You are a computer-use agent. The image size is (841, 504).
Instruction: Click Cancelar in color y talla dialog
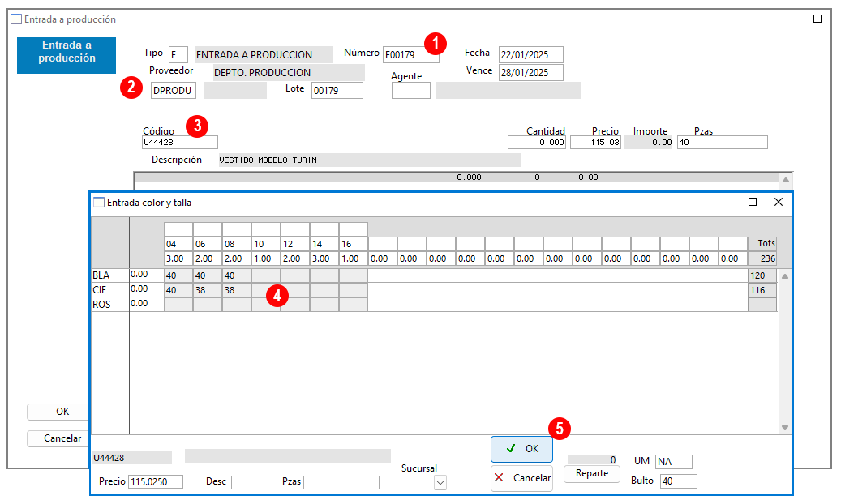pyautogui.click(x=521, y=478)
